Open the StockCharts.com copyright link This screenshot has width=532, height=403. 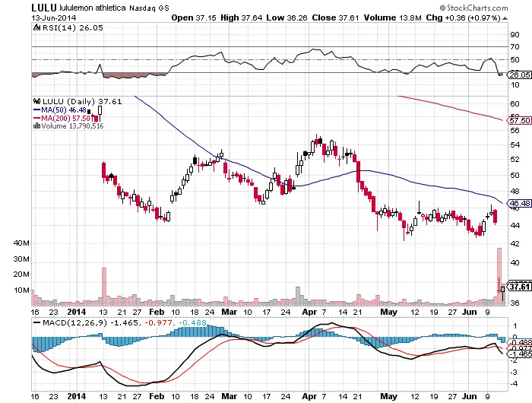(x=473, y=8)
